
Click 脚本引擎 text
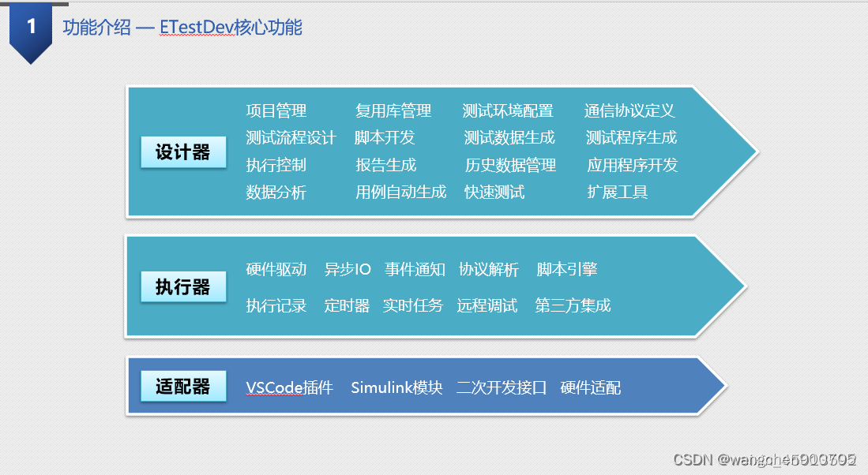tap(567, 269)
